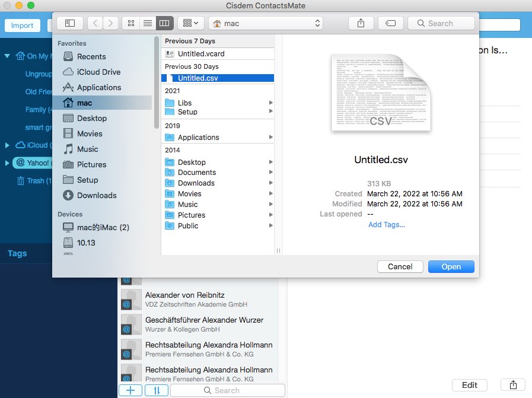
Task: Open the Downloads folder in the 2014 group
Action: (x=218, y=183)
